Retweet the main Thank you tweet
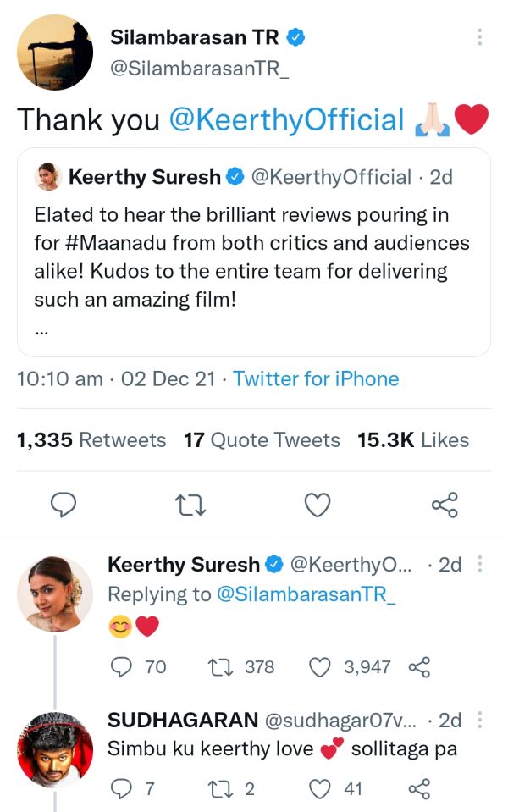The width and height of the screenshot is (508, 812). tap(190, 505)
